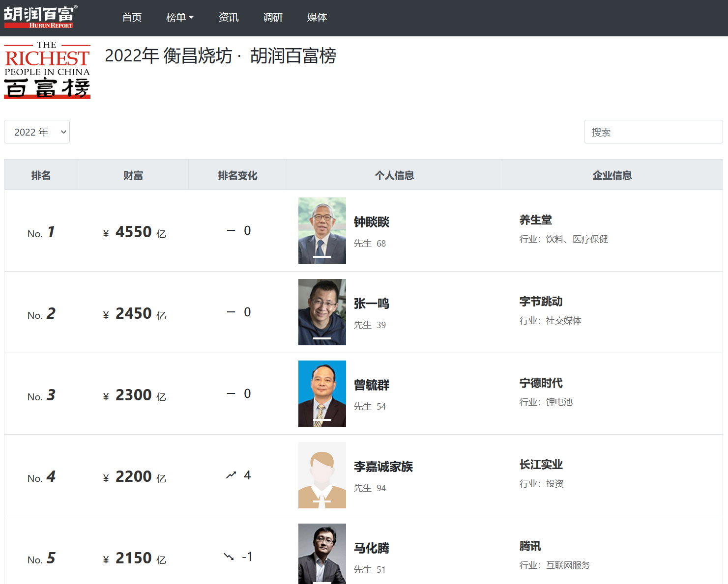This screenshot has width=728, height=584.
Task: Open the 2022 年 year selector
Action: point(36,132)
